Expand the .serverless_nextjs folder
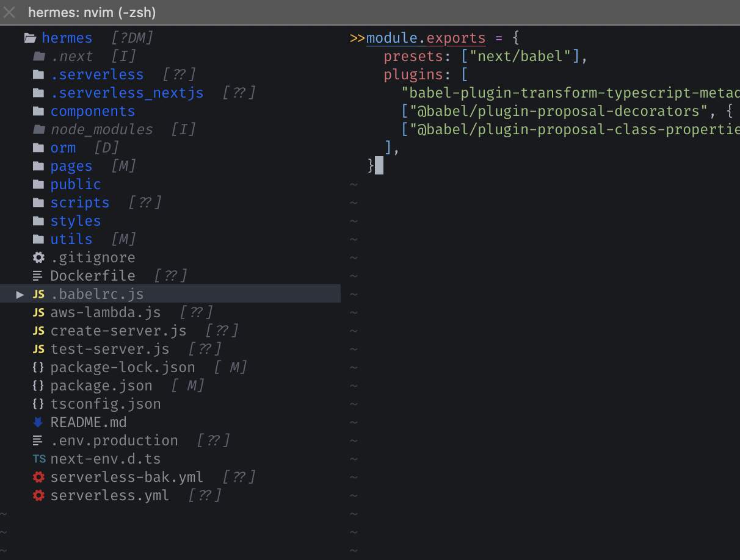Screen dimensions: 740x560 click(127, 93)
